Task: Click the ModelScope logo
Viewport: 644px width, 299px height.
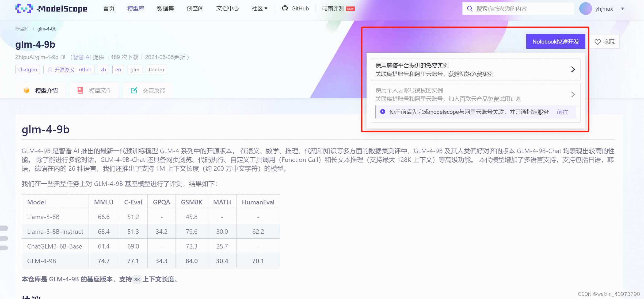Action: 51,9
